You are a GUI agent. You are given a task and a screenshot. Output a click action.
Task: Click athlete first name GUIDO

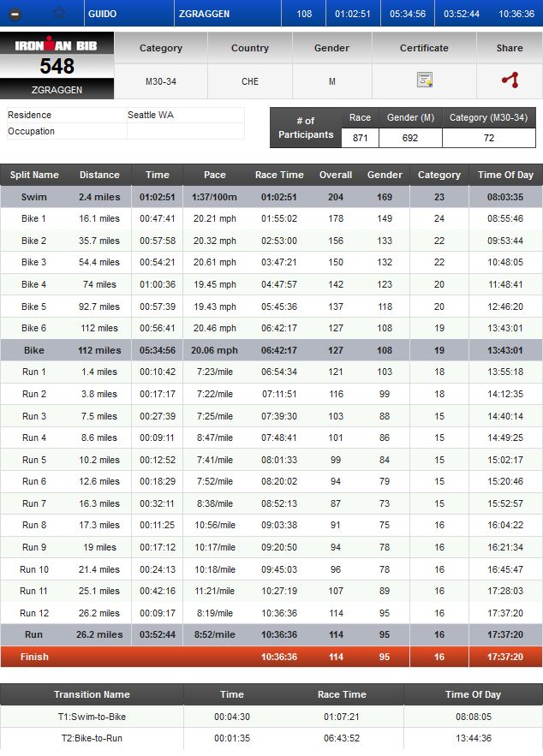[x=102, y=14]
